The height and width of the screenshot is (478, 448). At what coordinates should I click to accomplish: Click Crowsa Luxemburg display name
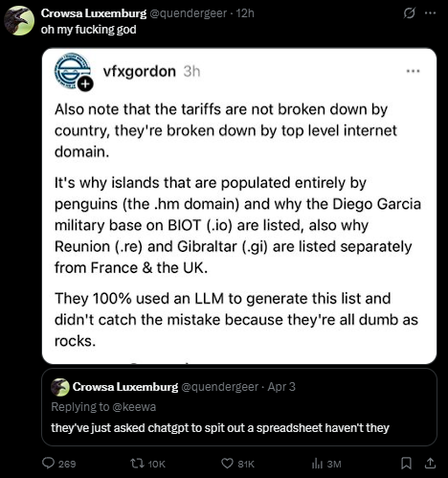coord(94,13)
